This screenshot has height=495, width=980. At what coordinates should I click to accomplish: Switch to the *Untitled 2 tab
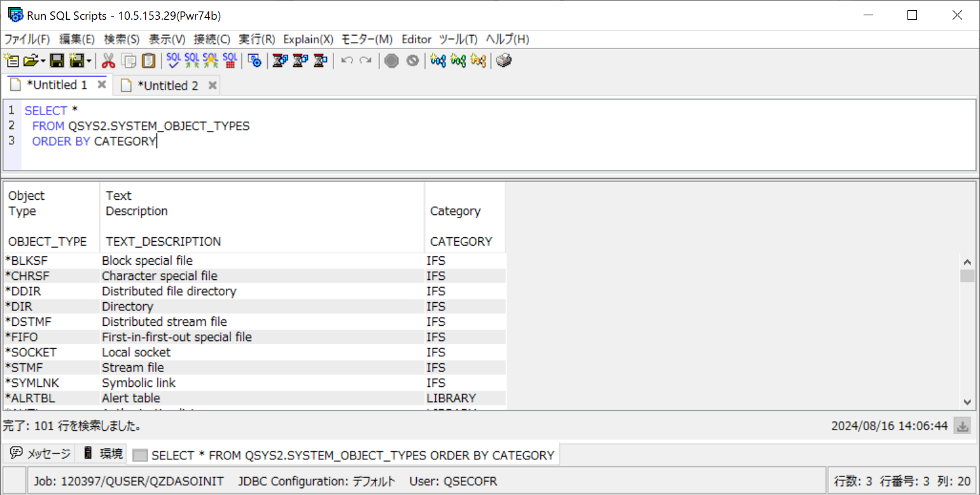(168, 85)
